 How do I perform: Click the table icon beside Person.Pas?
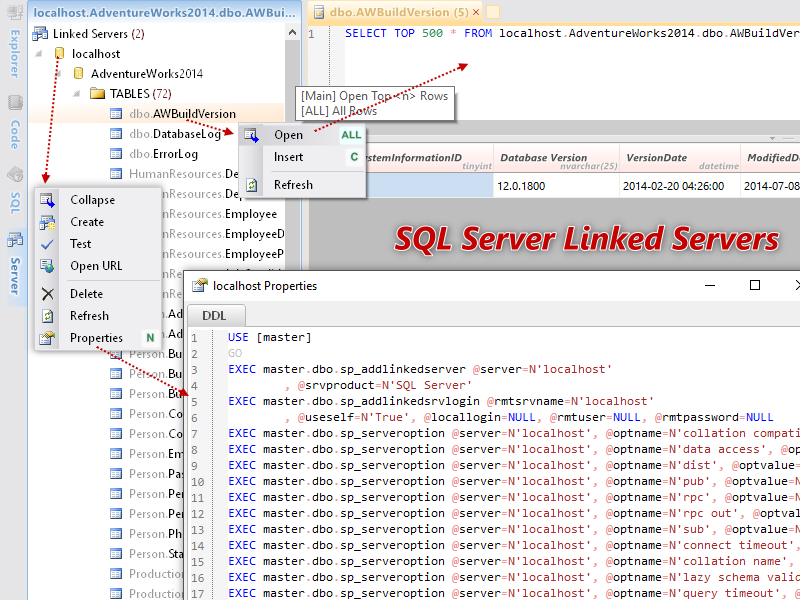[x=116, y=473]
